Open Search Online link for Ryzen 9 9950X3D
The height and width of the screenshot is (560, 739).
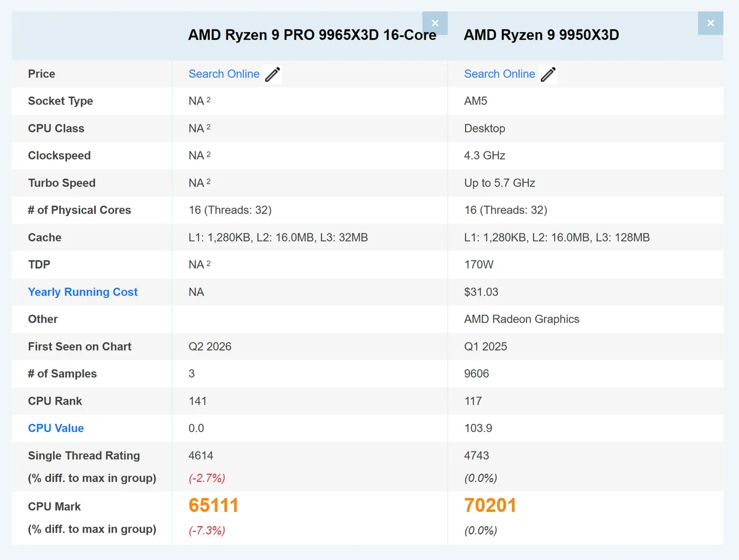click(499, 74)
